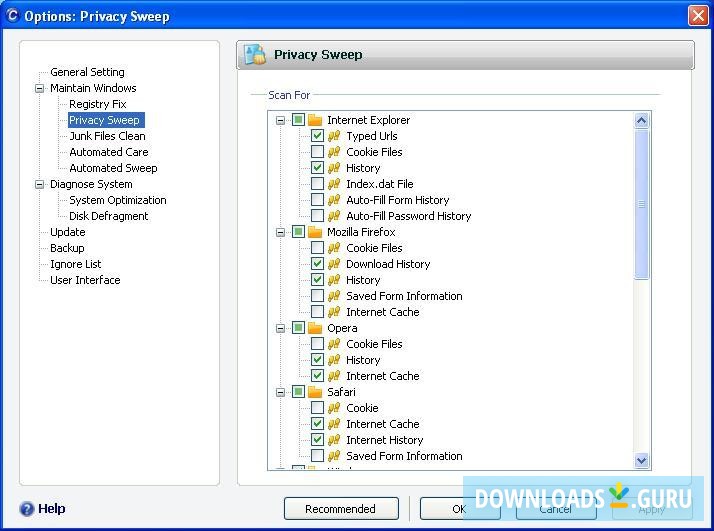This screenshot has width=714, height=531.
Task: Click the Firefox Saved Form Information icon
Action: pos(334,296)
